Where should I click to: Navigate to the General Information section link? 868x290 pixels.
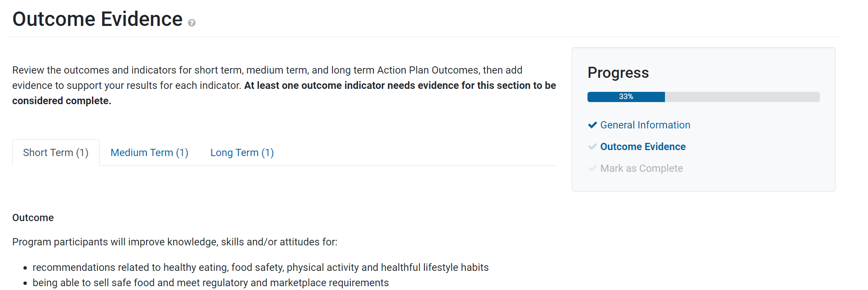pos(645,125)
